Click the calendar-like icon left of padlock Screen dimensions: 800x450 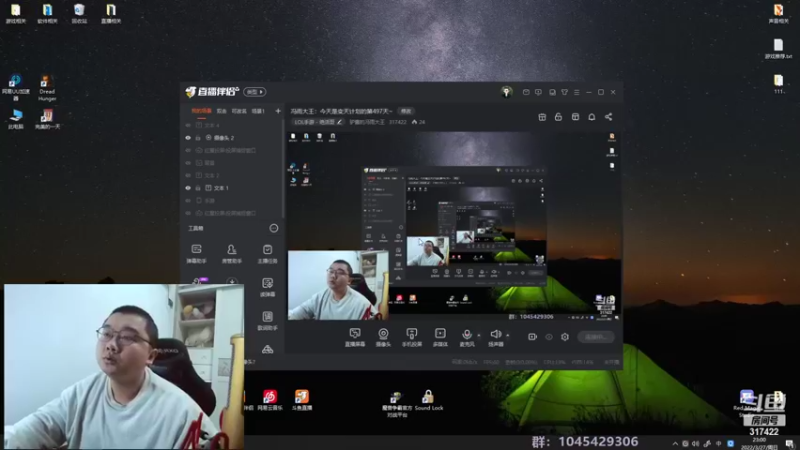(542, 117)
